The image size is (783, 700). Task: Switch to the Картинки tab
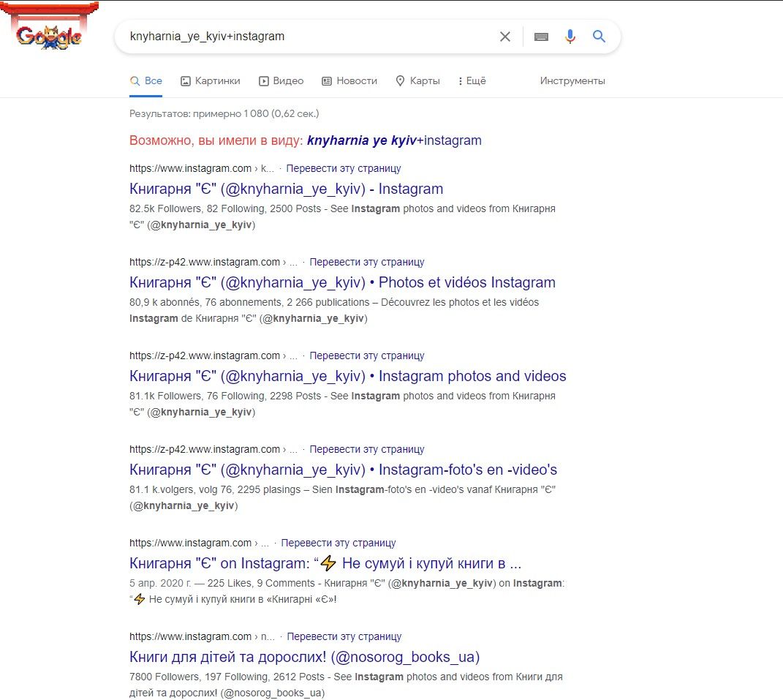(x=211, y=81)
